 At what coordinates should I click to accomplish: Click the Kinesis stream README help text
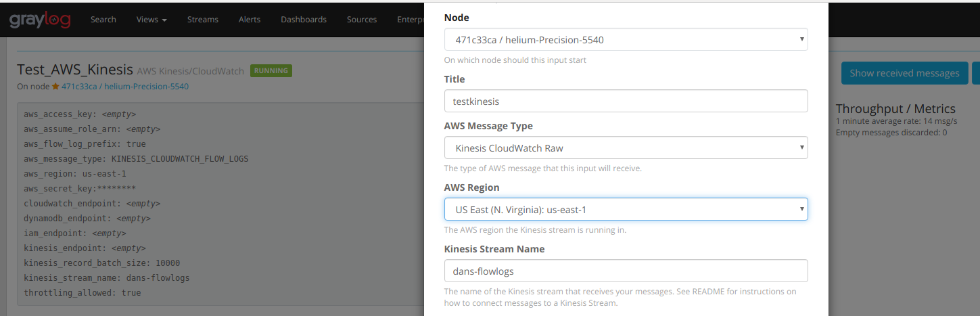[x=620, y=297]
